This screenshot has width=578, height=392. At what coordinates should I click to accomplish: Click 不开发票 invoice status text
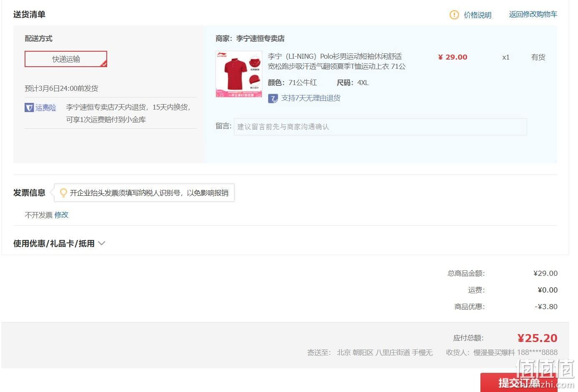38,215
